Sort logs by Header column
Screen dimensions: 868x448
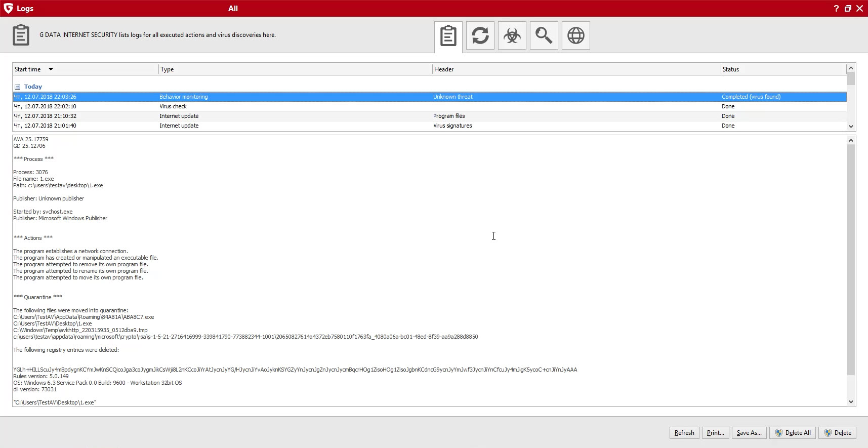point(576,69)
